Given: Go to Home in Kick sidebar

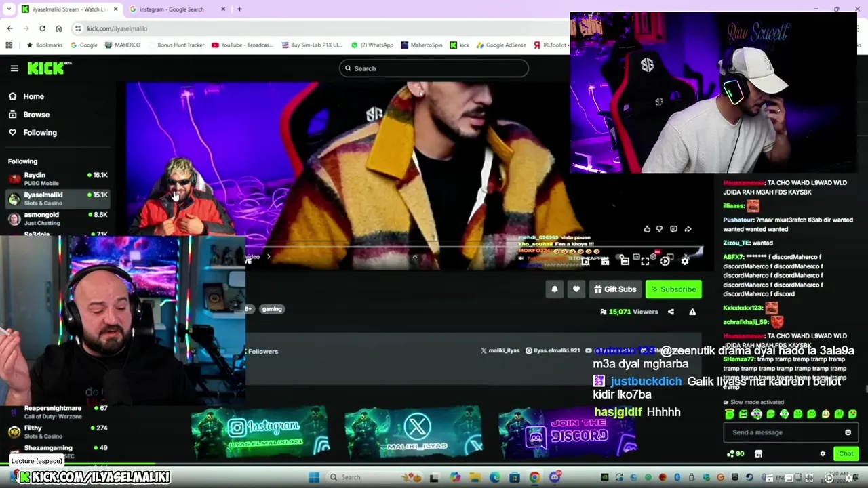Looking at the screenshot, I should pos(26,96).
